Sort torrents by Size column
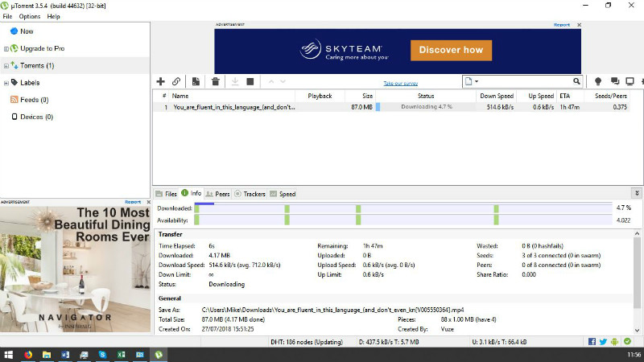This screenshot has height=362, width=644. point(360,96)
